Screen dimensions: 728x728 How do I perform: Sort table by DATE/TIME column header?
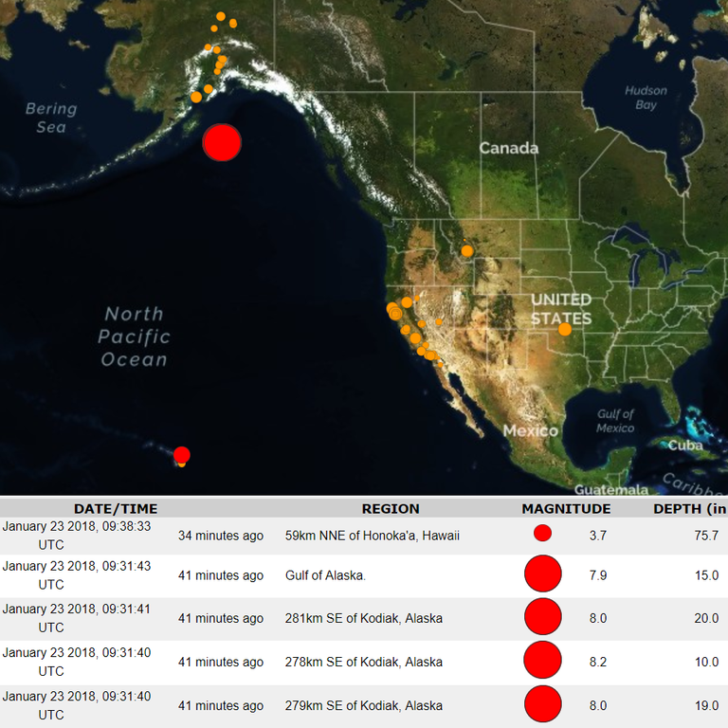click(x=116, y=509)
